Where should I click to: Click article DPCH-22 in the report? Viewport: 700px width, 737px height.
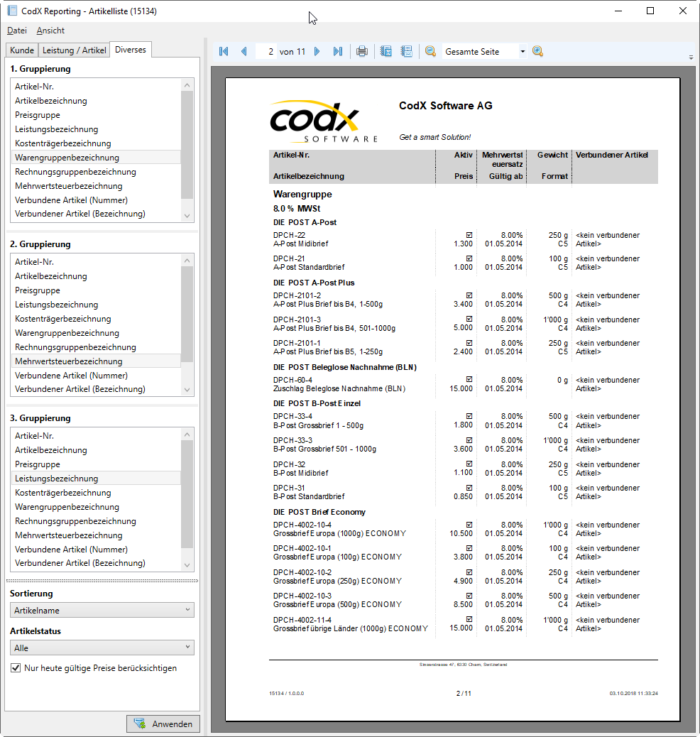point(289,235)
